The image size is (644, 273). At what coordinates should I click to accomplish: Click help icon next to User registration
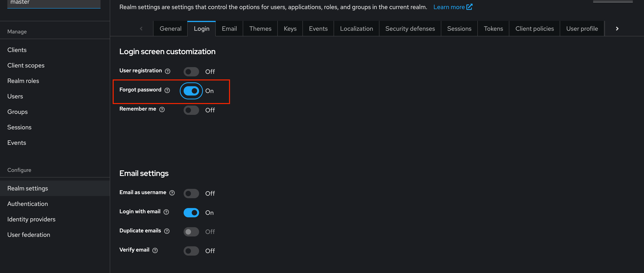point(168,71)
